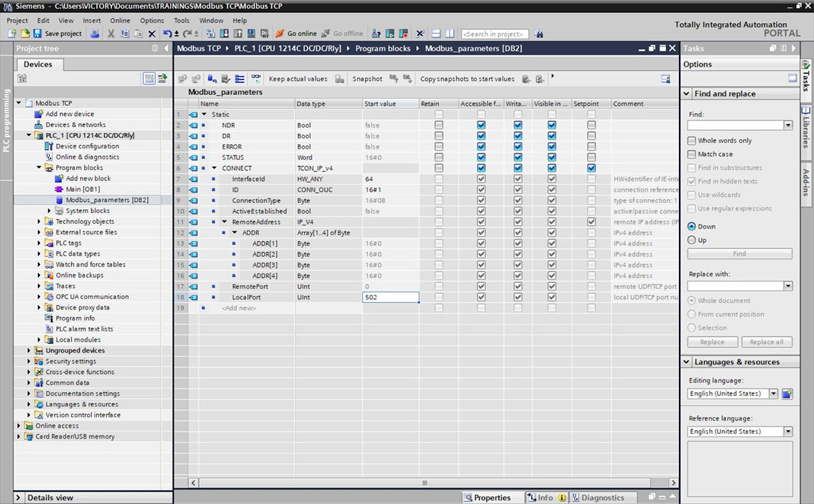This screenshot has width=814, height=504.
Task: Open the Find combo box dropdown
Action: coord(788,125)
